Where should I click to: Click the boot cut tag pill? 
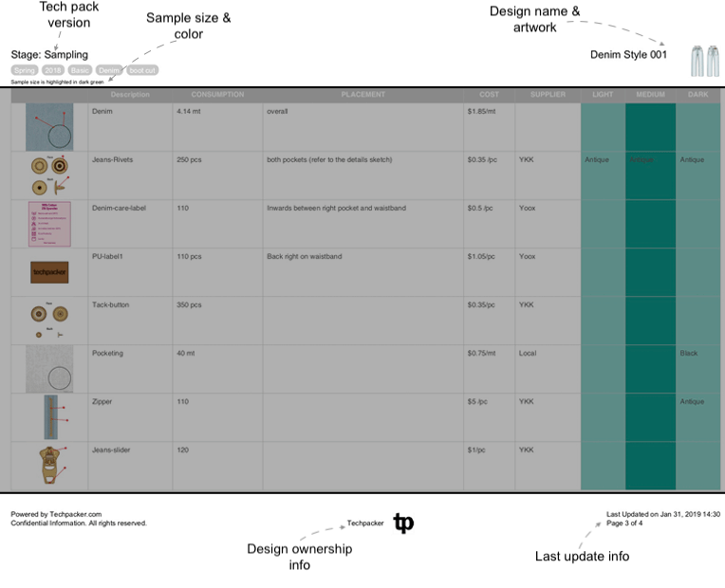[142, 70]
